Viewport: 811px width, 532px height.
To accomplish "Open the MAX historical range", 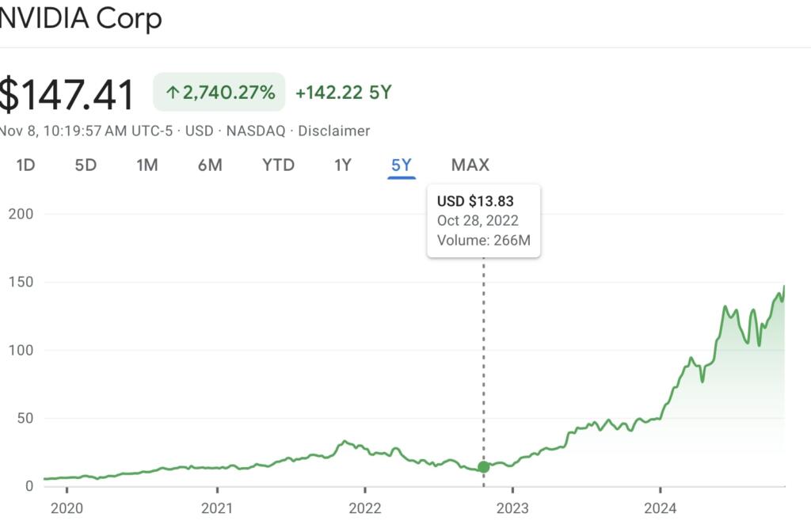I will tap(470, 165).
